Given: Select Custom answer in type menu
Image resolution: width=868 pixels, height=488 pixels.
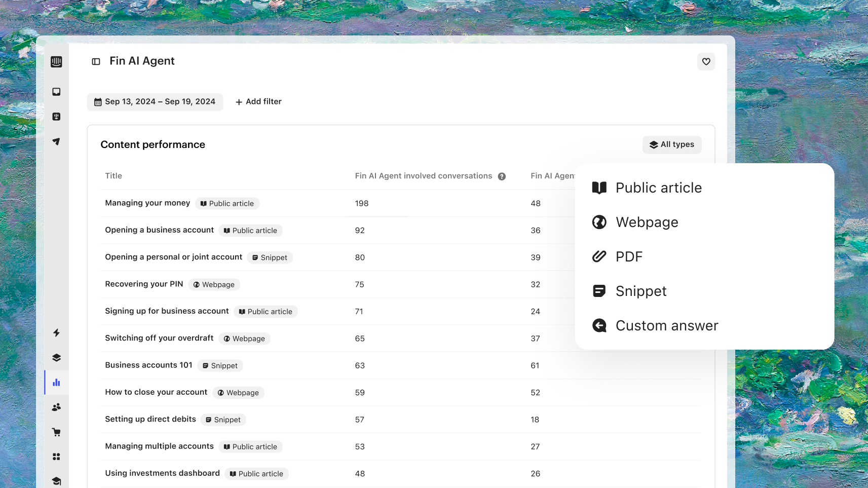Looking at the screenshot, I should coord(666,326).
